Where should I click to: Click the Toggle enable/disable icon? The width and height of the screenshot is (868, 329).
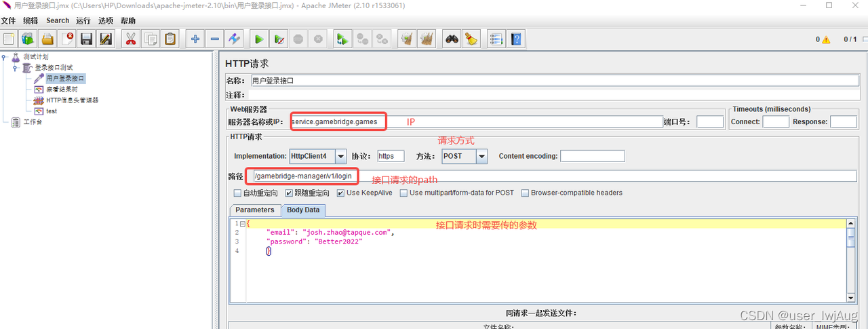[234, 39]
